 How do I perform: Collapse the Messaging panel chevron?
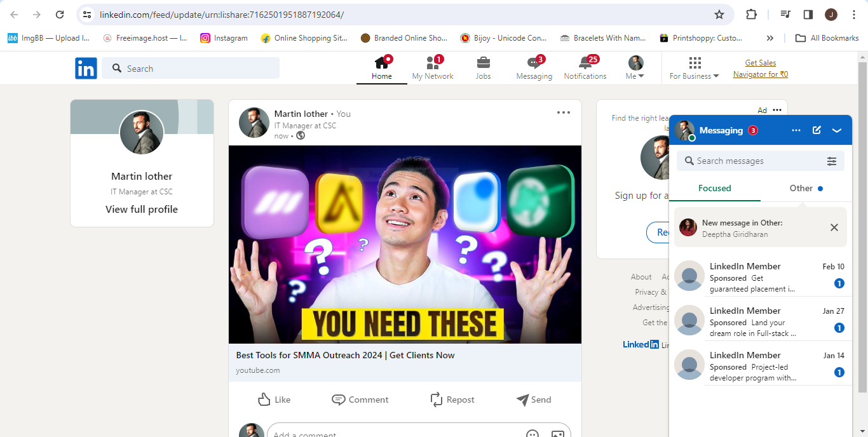point(837,130)
